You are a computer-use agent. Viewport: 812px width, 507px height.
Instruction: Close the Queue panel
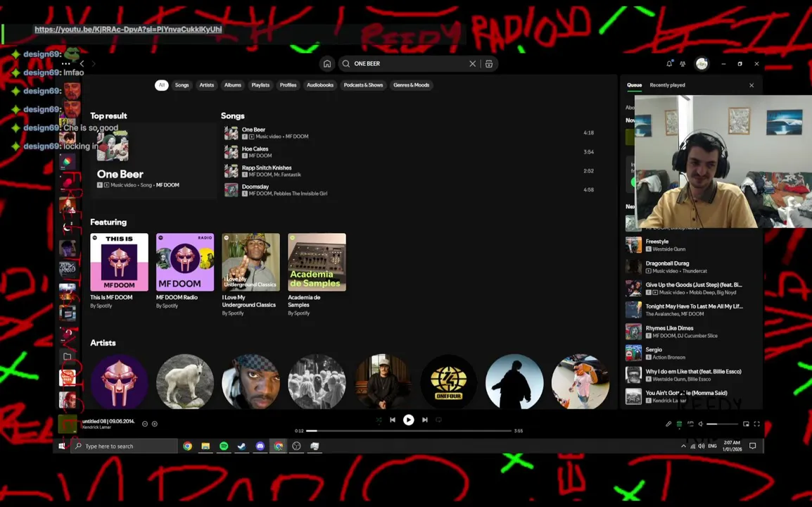pos(751,85)
